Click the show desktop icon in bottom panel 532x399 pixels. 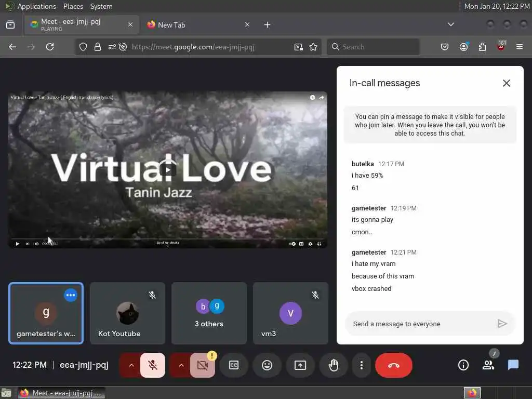point(6,393)
